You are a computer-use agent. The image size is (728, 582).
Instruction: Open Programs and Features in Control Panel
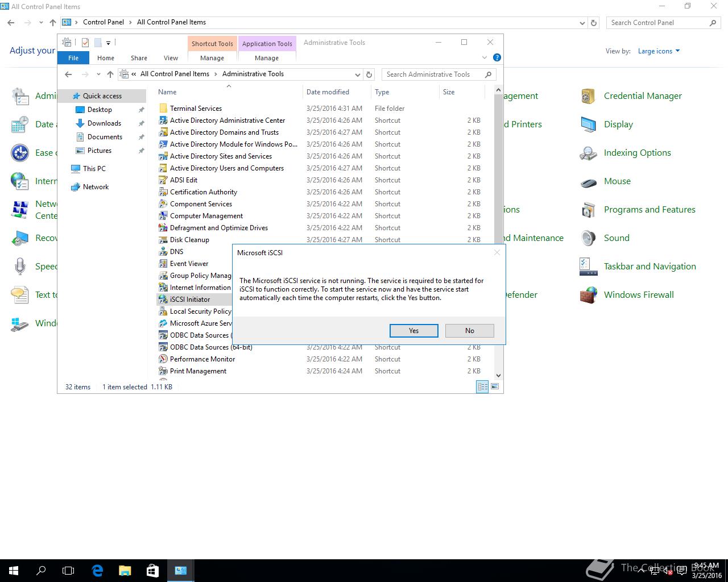650,210
